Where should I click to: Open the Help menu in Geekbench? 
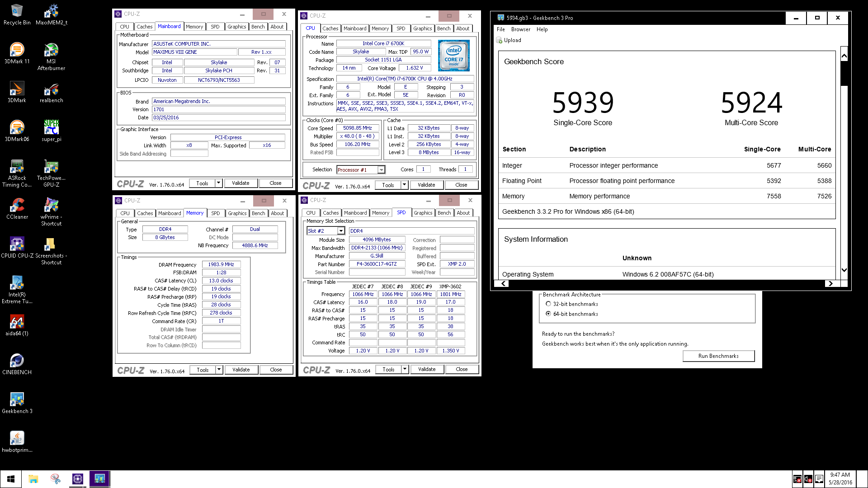pyautogui.click(x=542, y=29)
